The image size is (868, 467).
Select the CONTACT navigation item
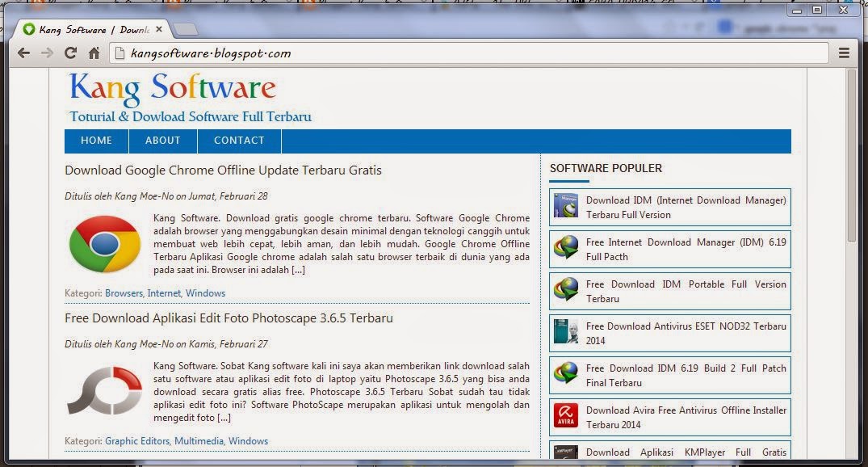pyautogui.click(x=239, y=141)
